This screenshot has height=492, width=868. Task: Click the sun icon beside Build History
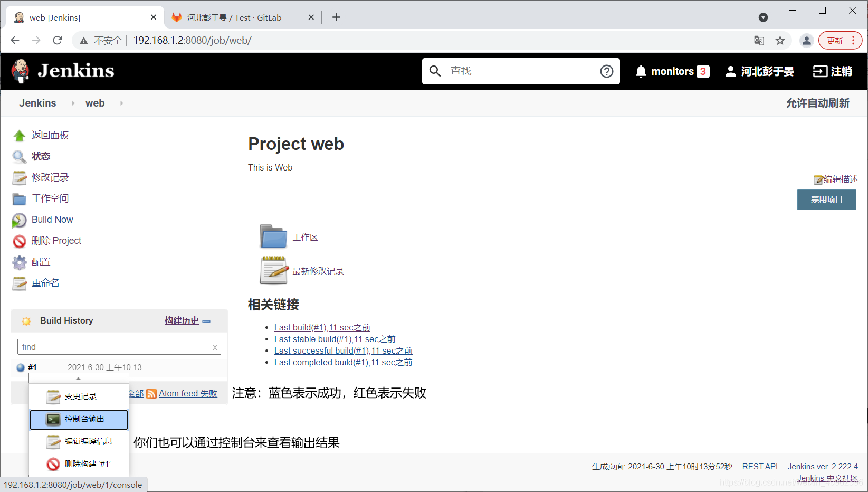[26, 321]
